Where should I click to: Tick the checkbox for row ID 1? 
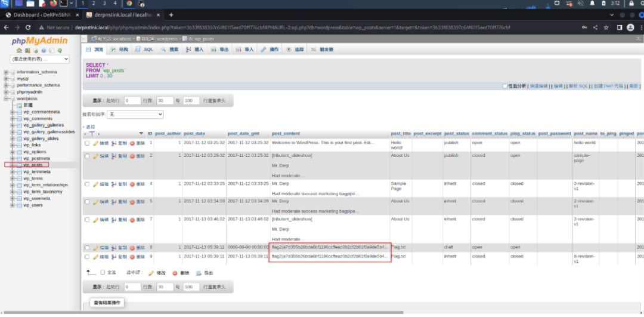tap(87, 143)
